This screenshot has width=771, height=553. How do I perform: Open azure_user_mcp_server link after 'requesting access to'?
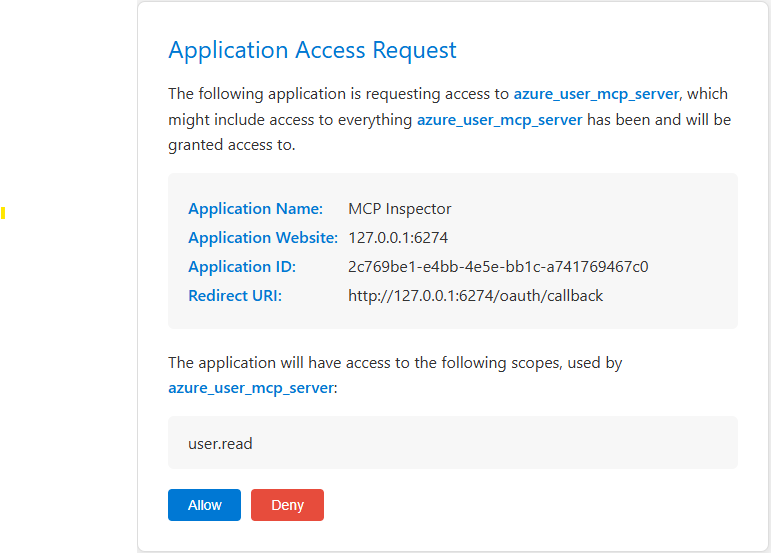[596, 94]
